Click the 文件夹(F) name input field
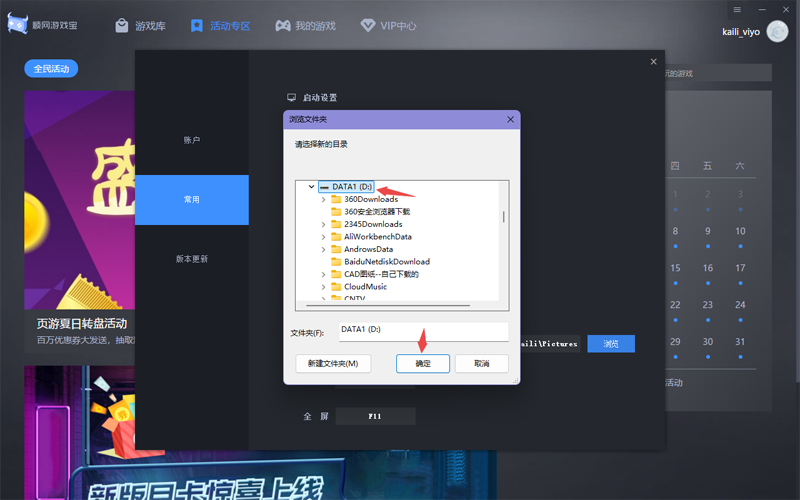 423,332
